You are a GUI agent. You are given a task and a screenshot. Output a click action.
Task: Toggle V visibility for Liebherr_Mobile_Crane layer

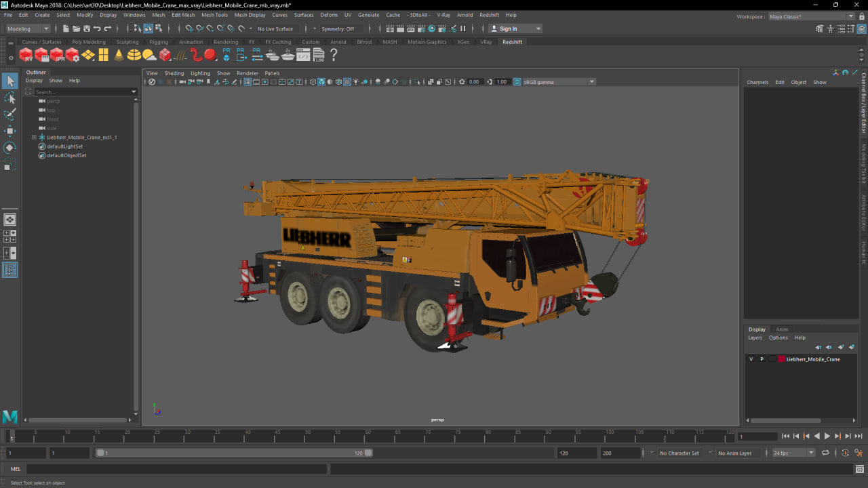click(751, 359)
